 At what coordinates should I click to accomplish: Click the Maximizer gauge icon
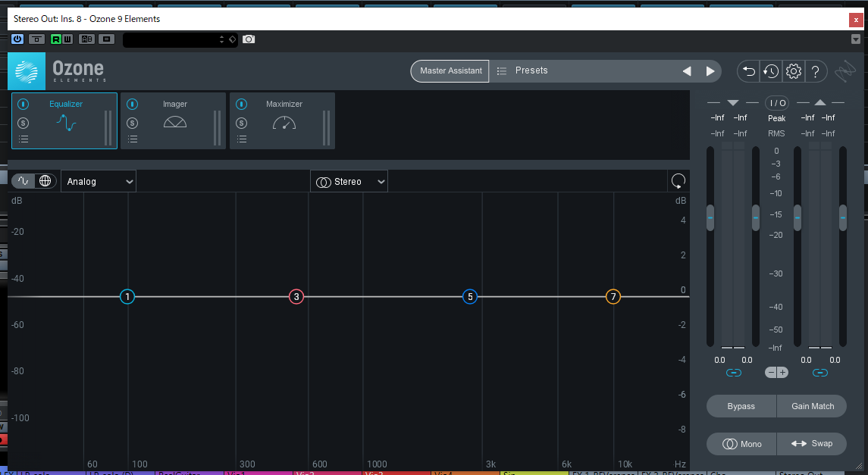(x=284, y=122)
